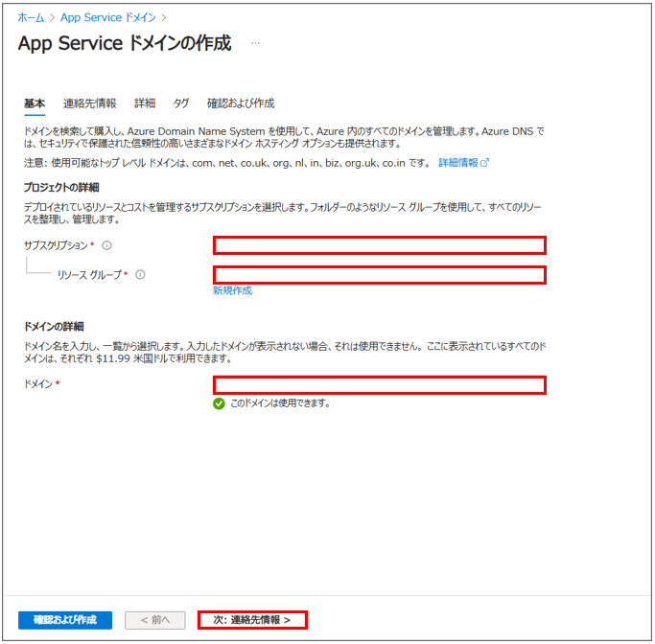655x644 pixels.
Task: Click the < 前へ button
Action: point(155,620)
